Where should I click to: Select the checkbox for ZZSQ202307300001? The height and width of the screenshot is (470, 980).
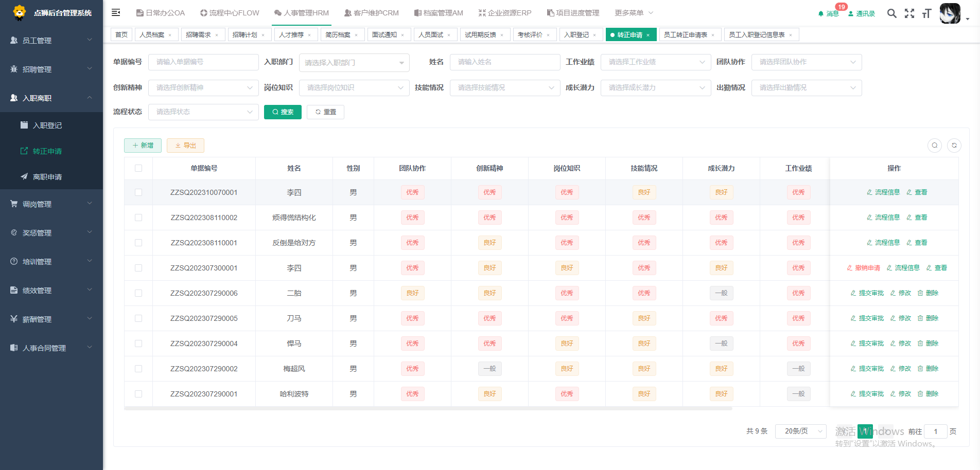click(138, 268)
